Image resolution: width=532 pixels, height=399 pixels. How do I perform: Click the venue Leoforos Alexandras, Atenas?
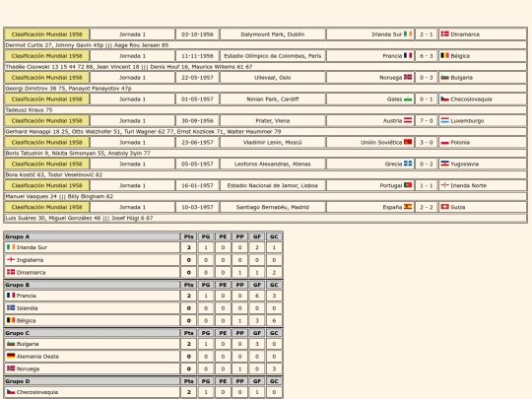273,165
